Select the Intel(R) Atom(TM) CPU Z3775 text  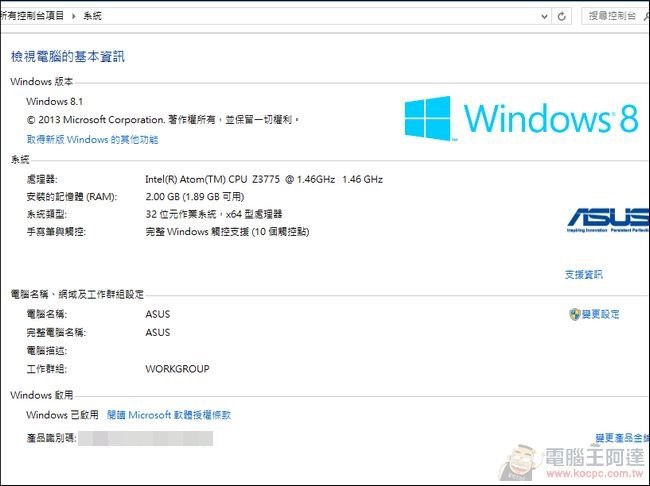(264, 179)
